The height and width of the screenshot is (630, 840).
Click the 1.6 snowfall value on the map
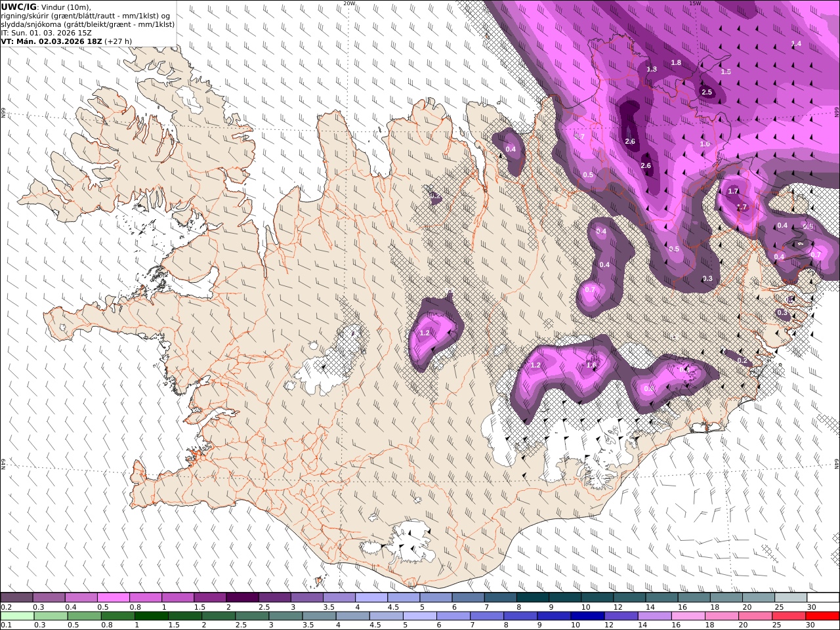(x=591, y=366)
